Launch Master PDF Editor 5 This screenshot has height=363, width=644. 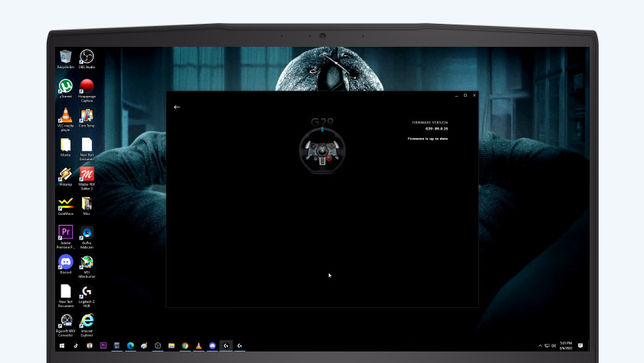click(x=87, y=174)
